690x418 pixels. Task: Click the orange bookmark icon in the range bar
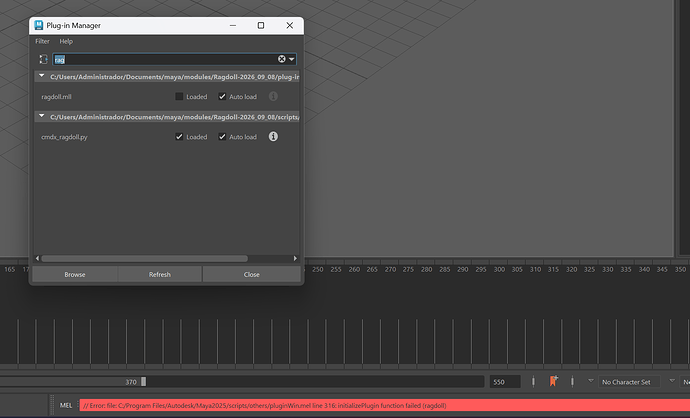[553, 381]
